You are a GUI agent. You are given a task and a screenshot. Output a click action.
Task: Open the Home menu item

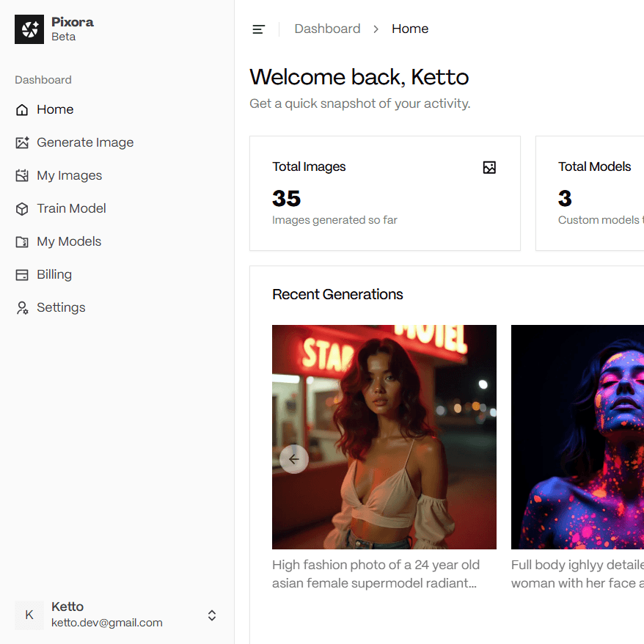click(x=117, y=110)
